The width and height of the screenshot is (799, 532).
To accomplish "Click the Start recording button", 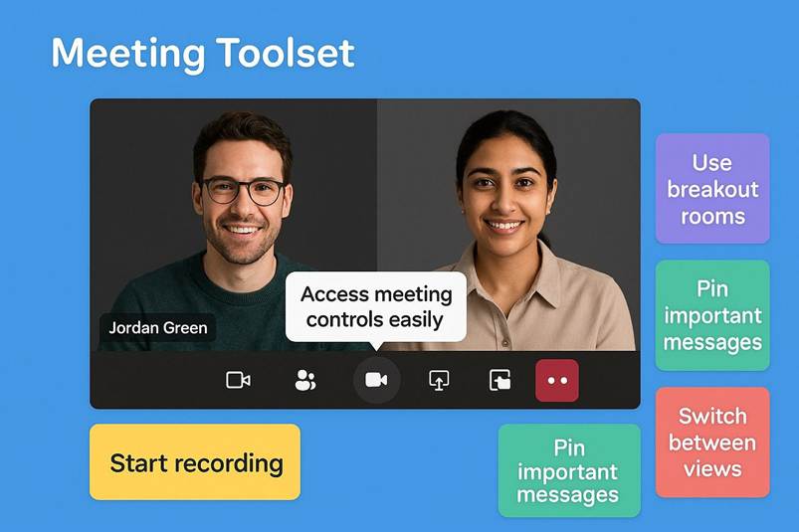I will (x=195, y=462).
